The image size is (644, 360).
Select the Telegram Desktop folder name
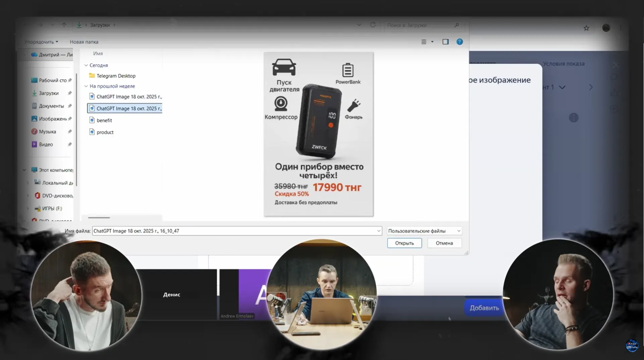116,76
